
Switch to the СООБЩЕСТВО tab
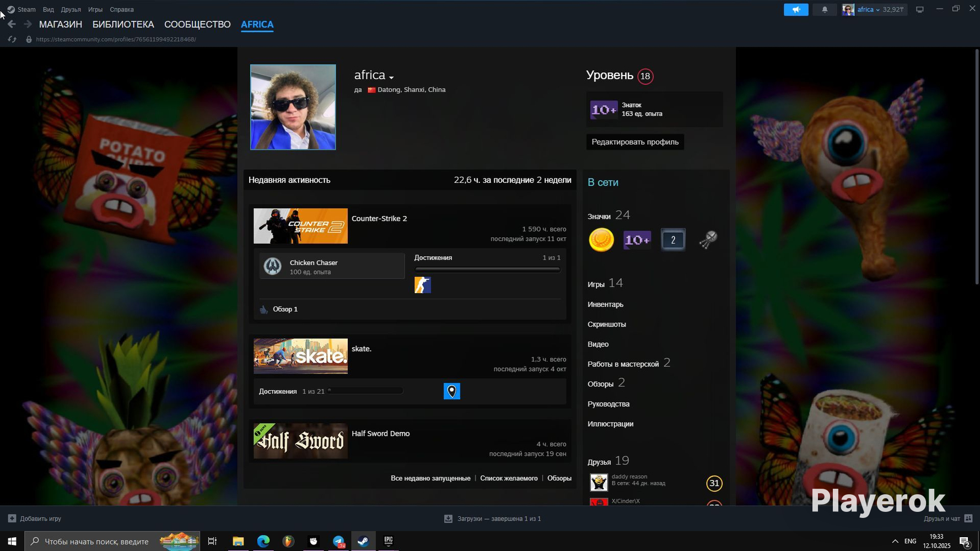point(197,24)
